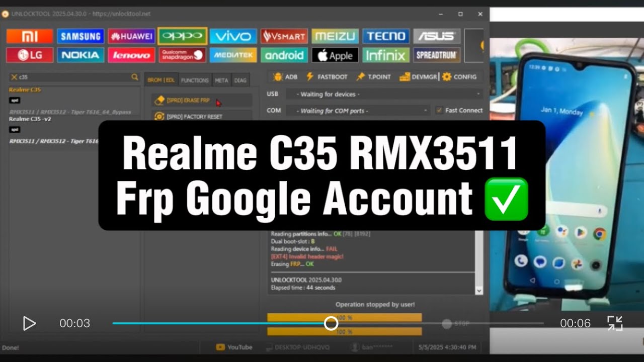The image size is (644, 362).
Task: Switch to the BROM | EDL tab
Action: (161, 80)
